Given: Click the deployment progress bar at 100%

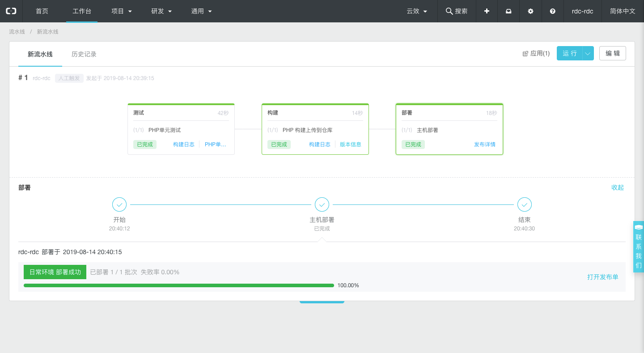Looking at the screenshot, I should (179, 285).
